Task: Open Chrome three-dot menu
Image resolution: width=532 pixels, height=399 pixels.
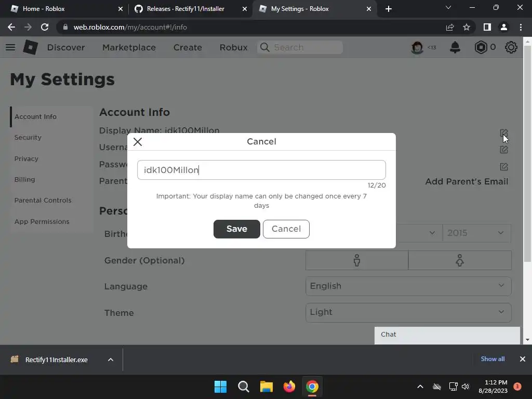Action: point(521,27)
